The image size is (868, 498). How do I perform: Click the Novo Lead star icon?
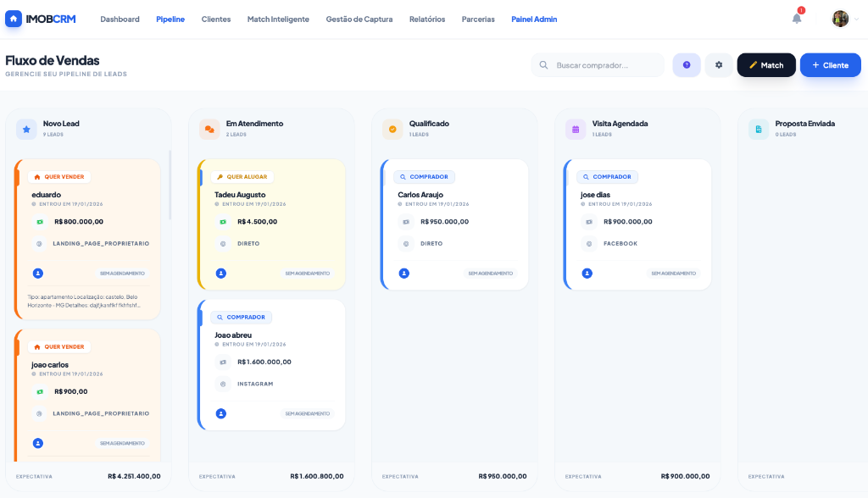click(26, 129)
